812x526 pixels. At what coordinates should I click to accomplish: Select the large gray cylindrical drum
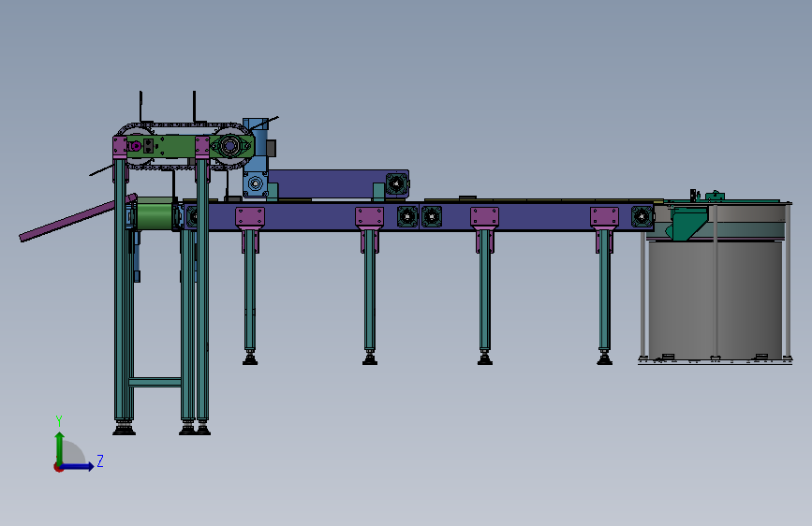click(x=716, y=300)
